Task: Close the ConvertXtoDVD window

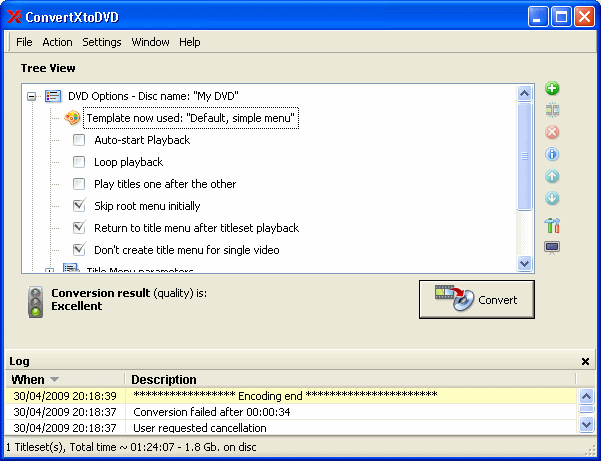Action: click(x=584, y=17)
